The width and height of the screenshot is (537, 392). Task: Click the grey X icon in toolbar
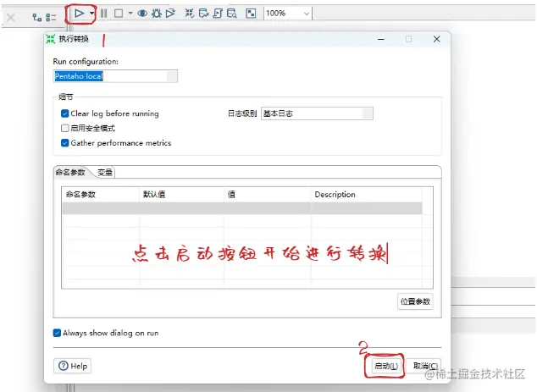pyautogui.click(x=11, y=17)
